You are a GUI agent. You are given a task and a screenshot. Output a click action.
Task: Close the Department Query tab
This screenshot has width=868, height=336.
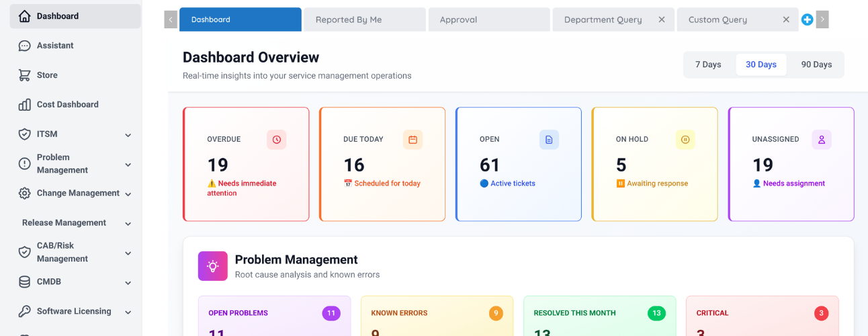click(x=662, y=19)
